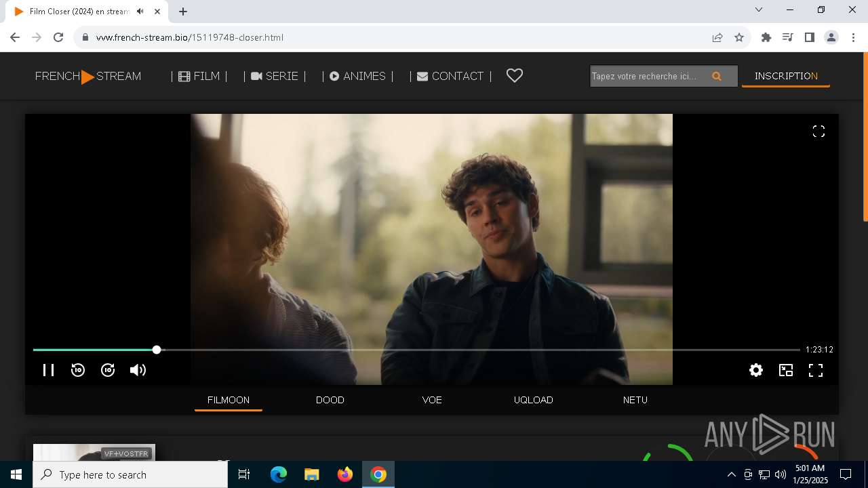Open system volume tray icon
Image resolution: width=868 pixels, height=488 pixels.
pyautogui.click(x=780, y=474)
